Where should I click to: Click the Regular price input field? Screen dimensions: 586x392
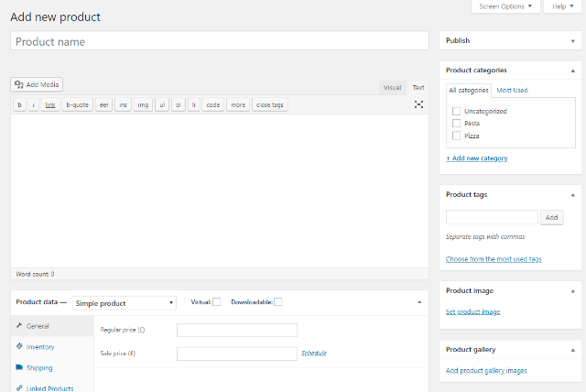click(237, 330)
